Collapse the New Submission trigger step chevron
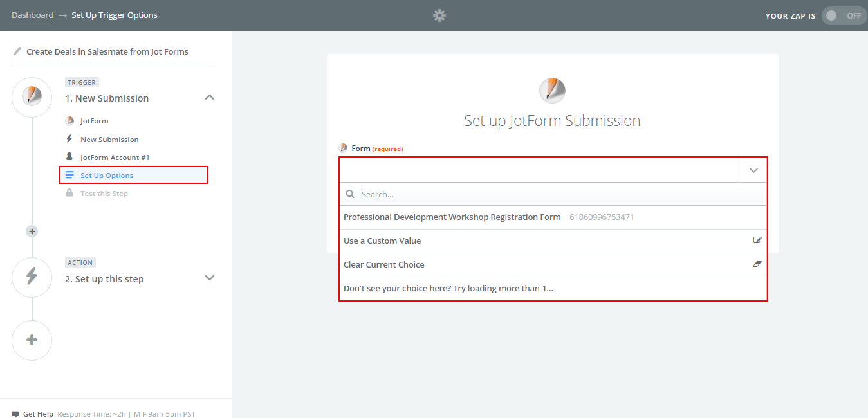 pyautogui.click(x=209, y=98)
